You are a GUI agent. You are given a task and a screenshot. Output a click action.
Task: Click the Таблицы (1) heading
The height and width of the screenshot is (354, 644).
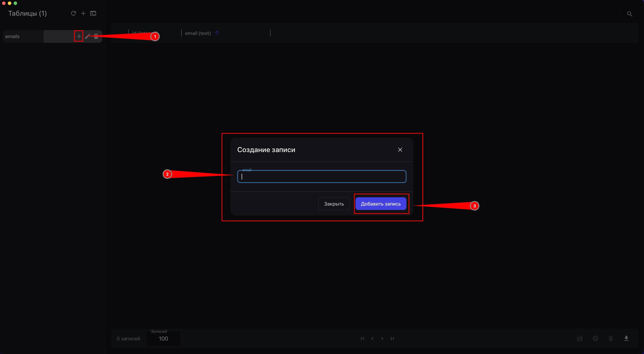(x=28, y=14)
